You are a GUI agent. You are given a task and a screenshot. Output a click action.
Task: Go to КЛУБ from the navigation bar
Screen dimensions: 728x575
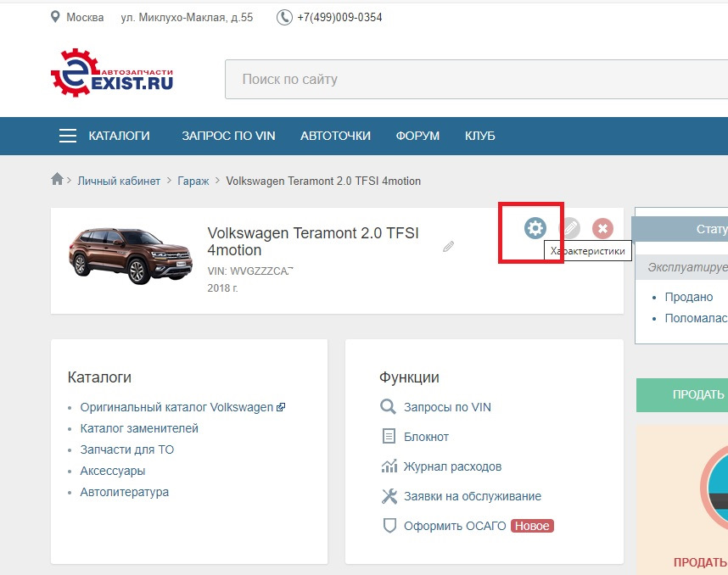coord(479,136)
